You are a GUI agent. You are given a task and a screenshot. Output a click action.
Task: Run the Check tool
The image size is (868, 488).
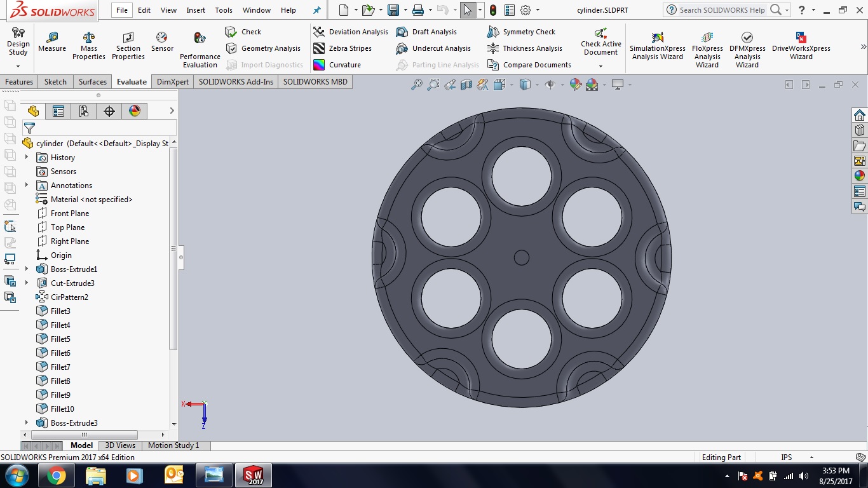pyautogui.click(x=243, y=32)
